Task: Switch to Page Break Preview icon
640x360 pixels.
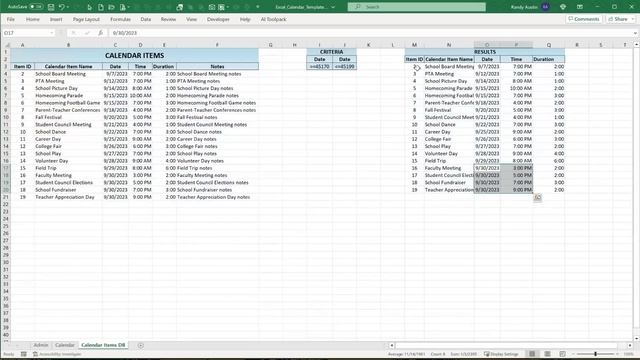Action: click(x=562, y=354)
